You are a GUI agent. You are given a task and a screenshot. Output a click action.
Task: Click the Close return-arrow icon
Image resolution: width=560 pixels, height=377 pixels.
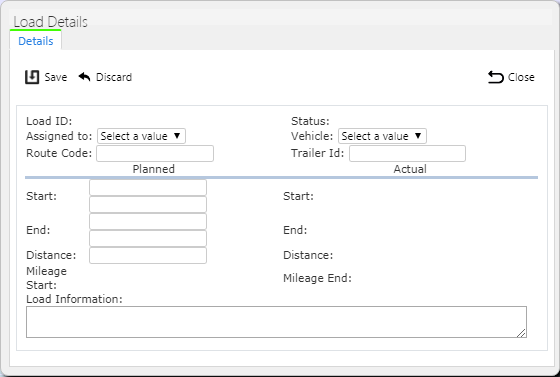pyautogui.click(x=496, y=77)
